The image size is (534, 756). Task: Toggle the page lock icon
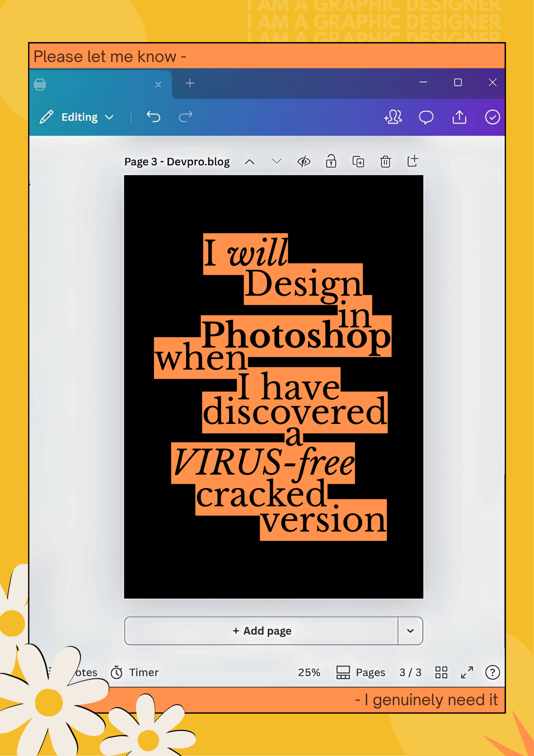pos(331,161)
